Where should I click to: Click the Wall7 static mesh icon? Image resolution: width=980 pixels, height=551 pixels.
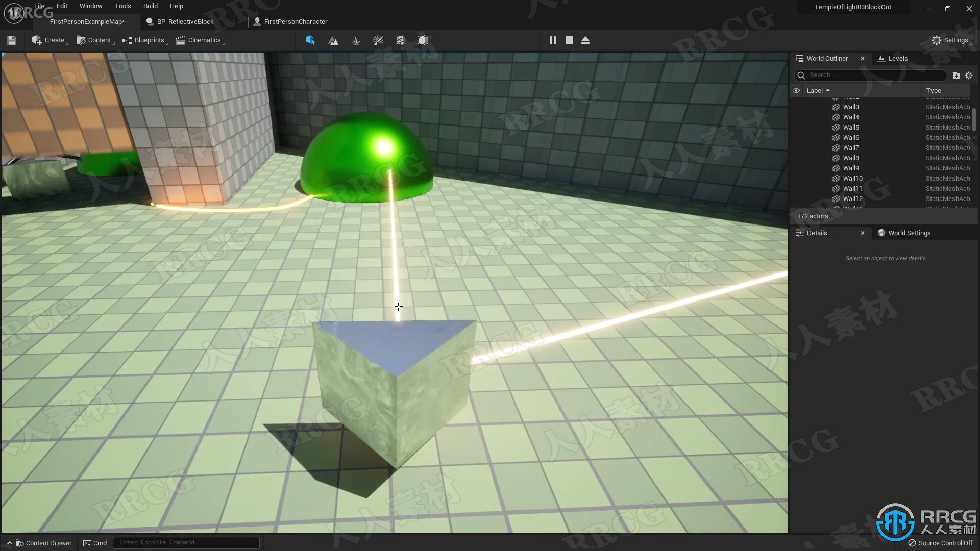click(x=836, y=148)
